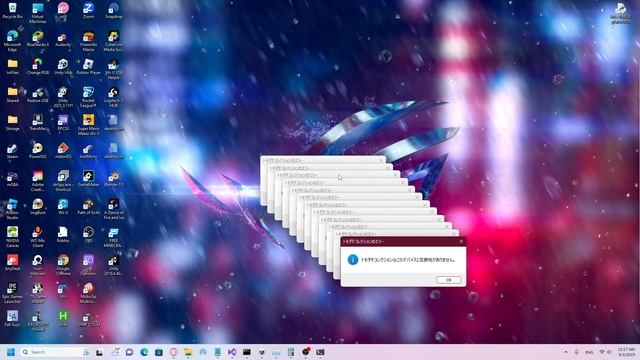
Task: Open the taskbar clock and date
Action: click(x=626, y=352)
